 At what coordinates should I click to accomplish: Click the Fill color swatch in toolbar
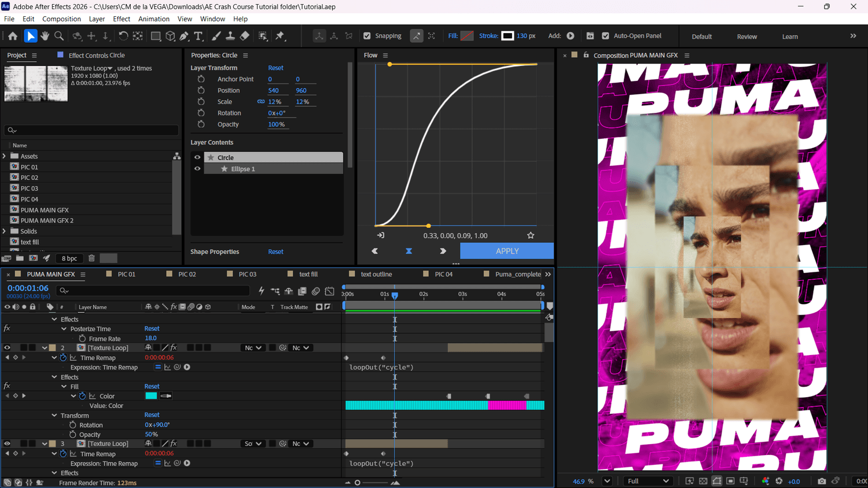(x=467, y=36)
